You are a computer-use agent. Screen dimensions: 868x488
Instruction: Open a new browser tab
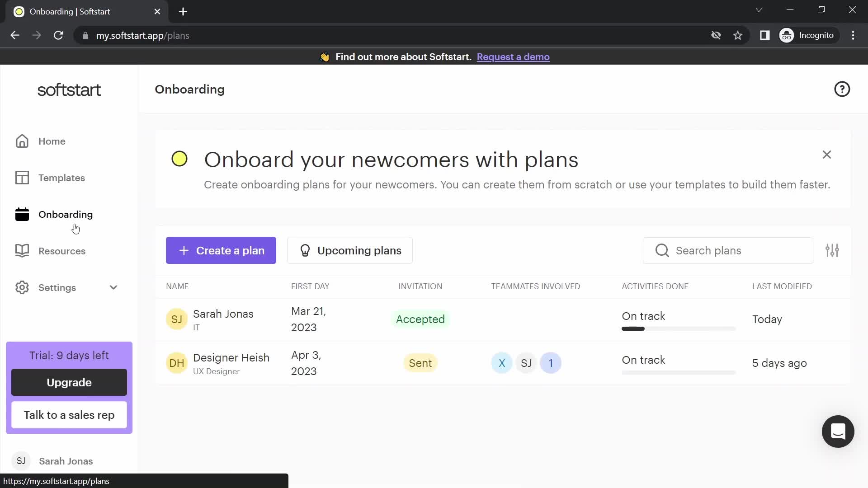pos(183,12)
